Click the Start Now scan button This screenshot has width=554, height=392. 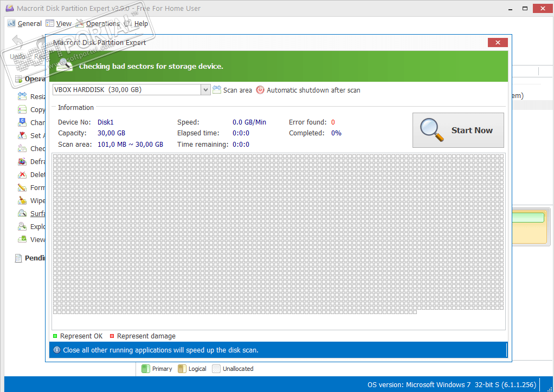click(x=458, y=130)
